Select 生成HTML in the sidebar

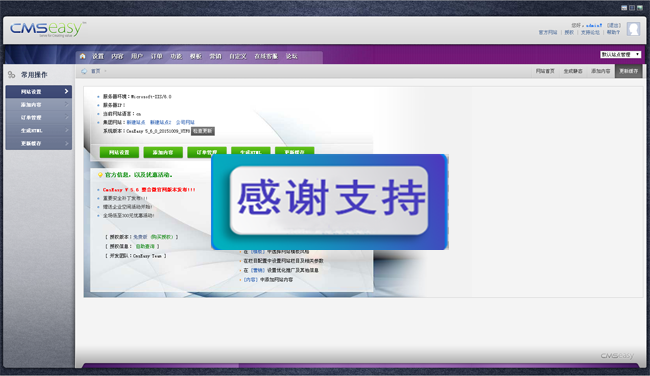39,131
